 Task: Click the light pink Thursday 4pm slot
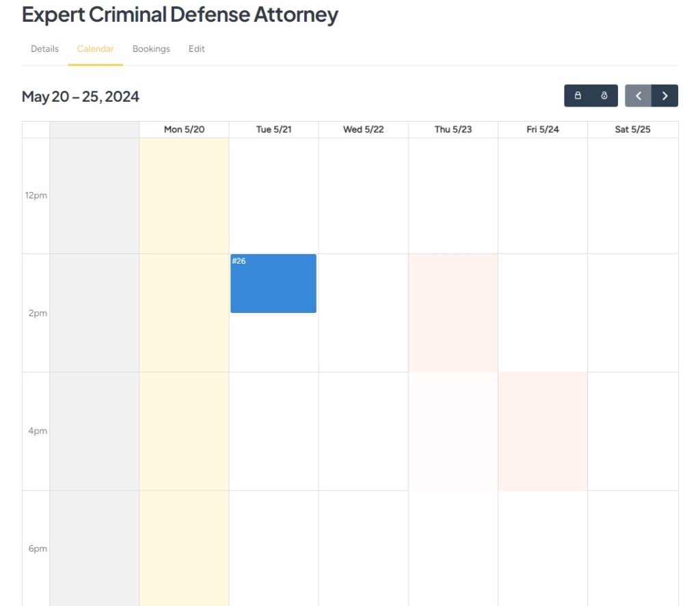click(x=453, y=430)
